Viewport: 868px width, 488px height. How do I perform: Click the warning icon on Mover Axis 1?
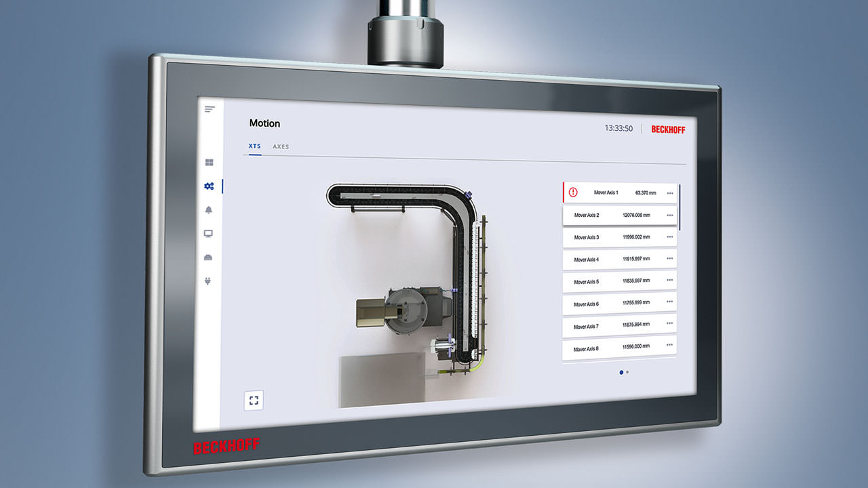(574, 192)
